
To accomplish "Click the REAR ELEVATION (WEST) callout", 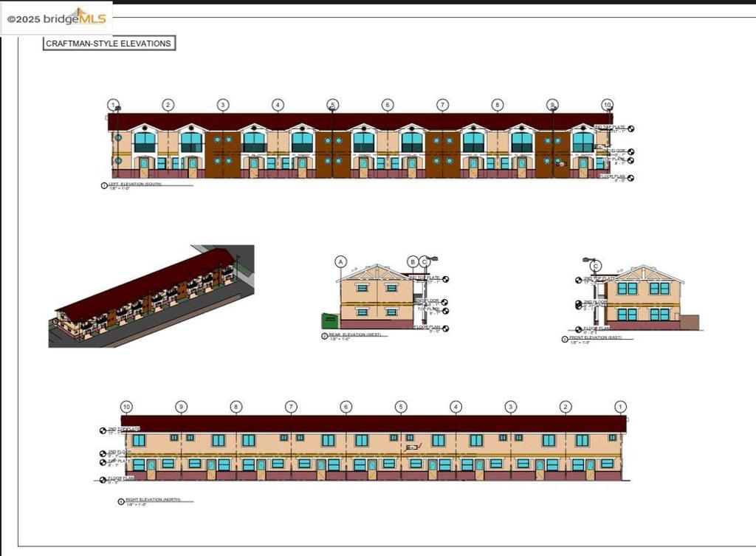I will [x=356, y=335].
